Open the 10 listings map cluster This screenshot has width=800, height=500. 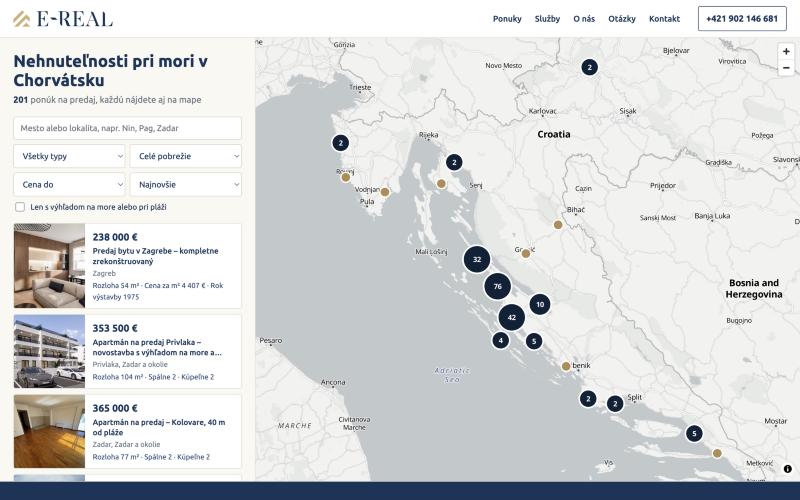point(540,305)
